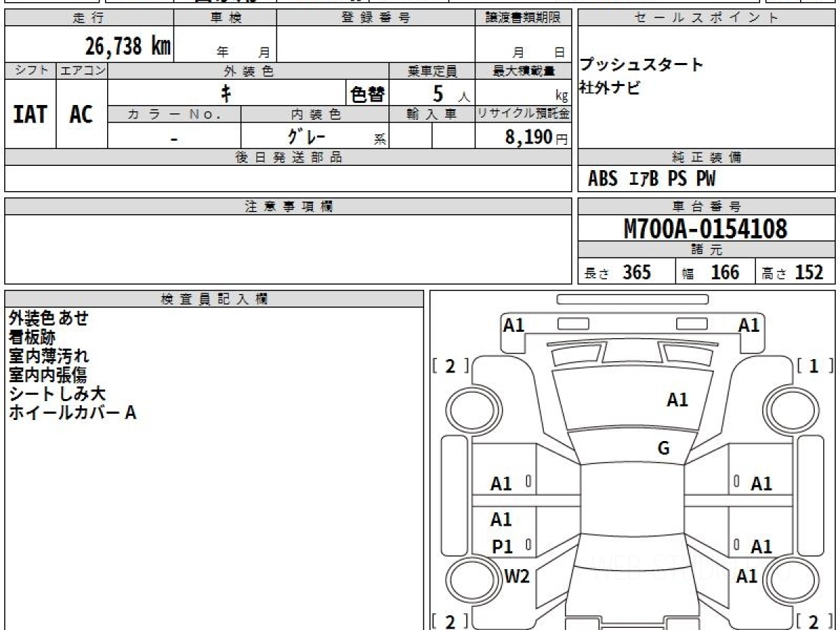The width and height of the screenshot is (840, 630).
Task: Click the A1 mark on the hood
Action: pos(677,400)
